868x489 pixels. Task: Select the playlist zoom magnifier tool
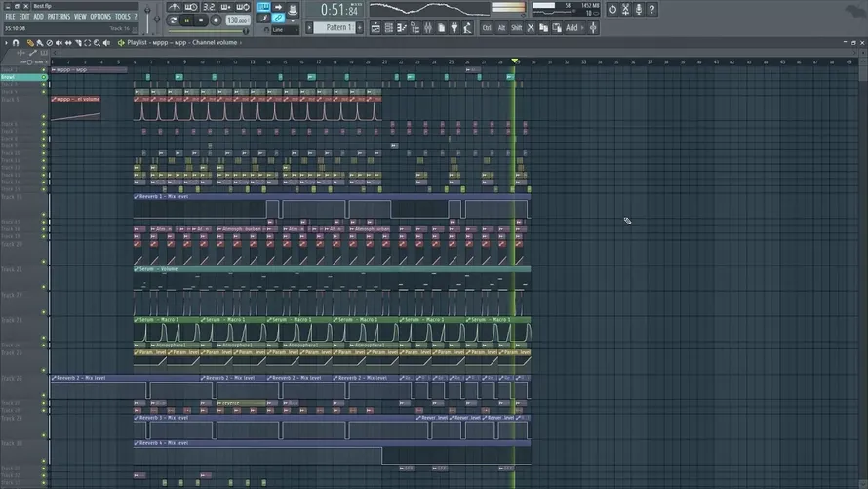(97, 43)
